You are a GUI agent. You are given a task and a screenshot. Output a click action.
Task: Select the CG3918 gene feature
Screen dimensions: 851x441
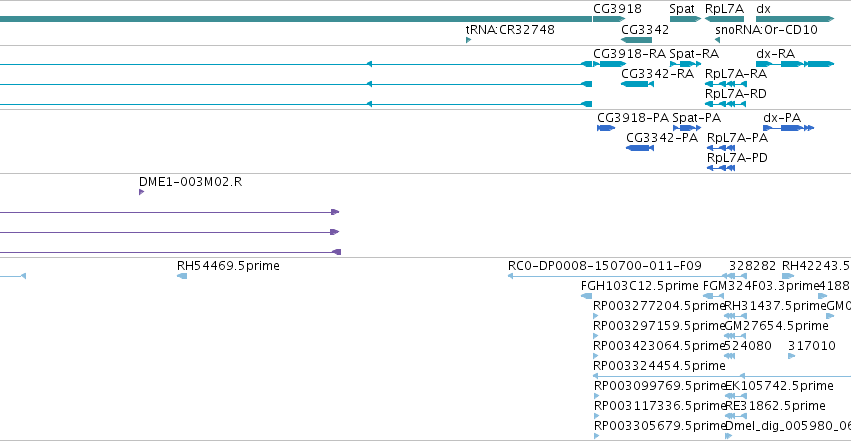(x=609, y=20)
